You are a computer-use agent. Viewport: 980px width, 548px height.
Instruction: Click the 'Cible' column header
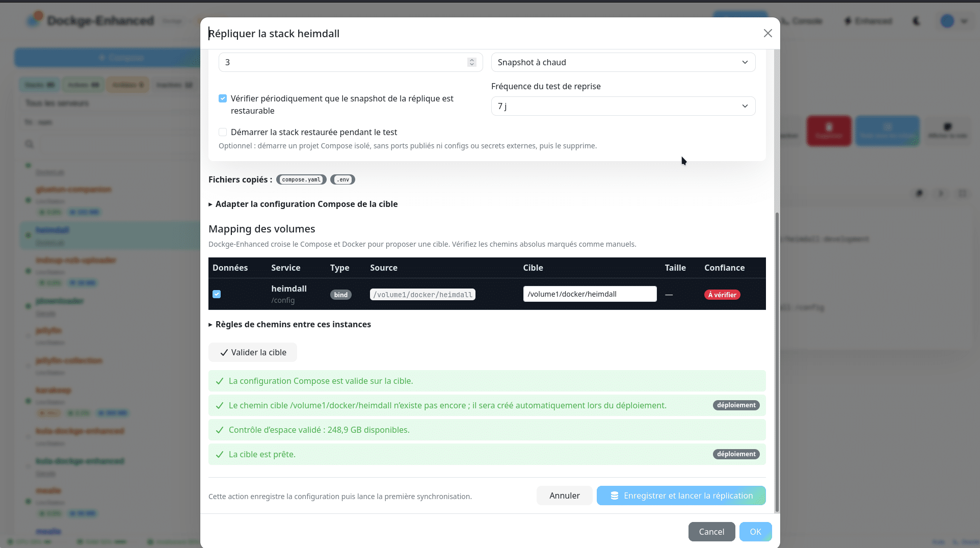click(533, 268)
